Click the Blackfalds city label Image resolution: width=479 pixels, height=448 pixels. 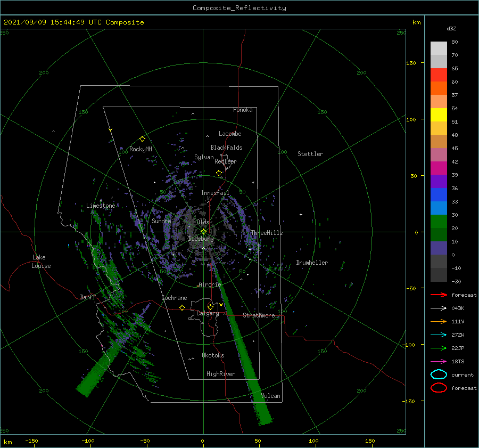coord(226,148)
